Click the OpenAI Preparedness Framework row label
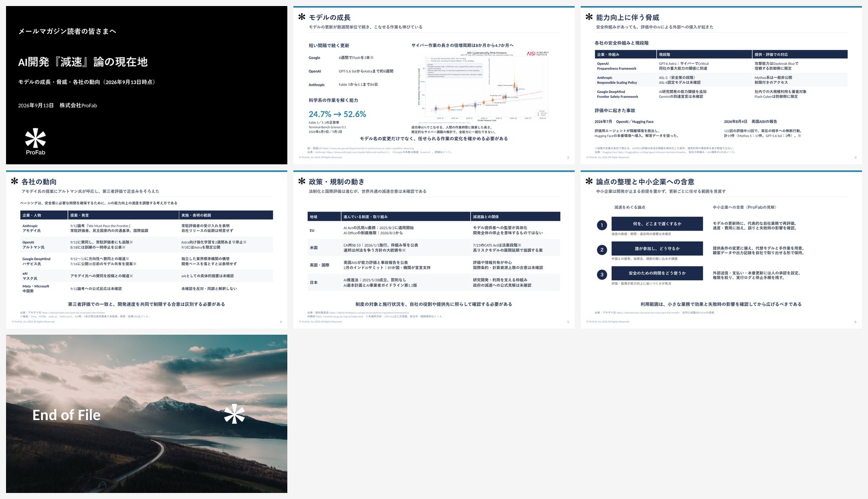 click(616, 66)
